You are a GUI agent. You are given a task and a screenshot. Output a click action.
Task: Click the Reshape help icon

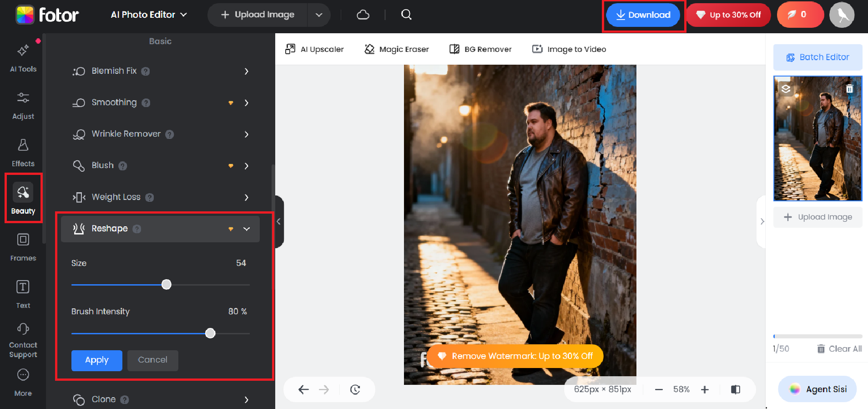tap(137, 229)
